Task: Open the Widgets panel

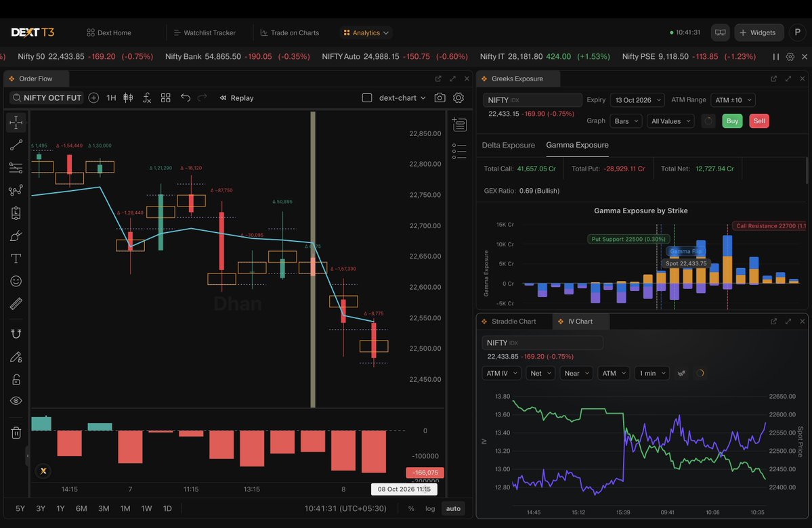Action: (758, 32)
